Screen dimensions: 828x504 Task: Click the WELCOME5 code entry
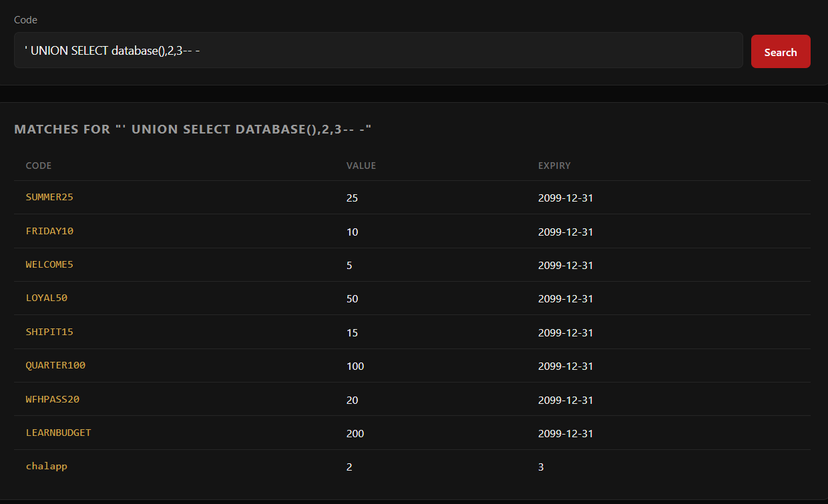(x=49, y=264)
